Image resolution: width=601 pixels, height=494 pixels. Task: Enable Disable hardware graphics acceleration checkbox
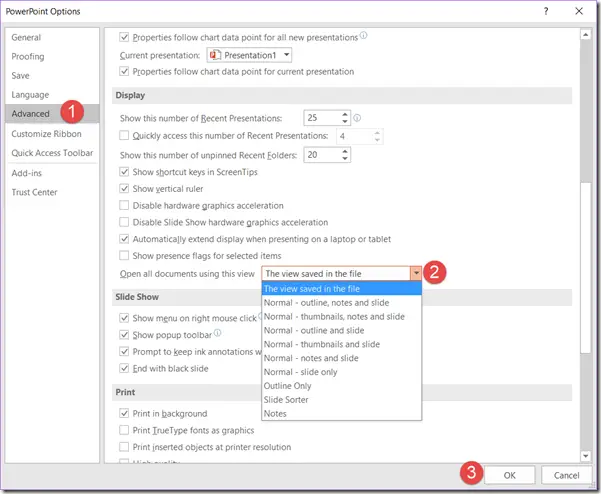pos(124,205)
